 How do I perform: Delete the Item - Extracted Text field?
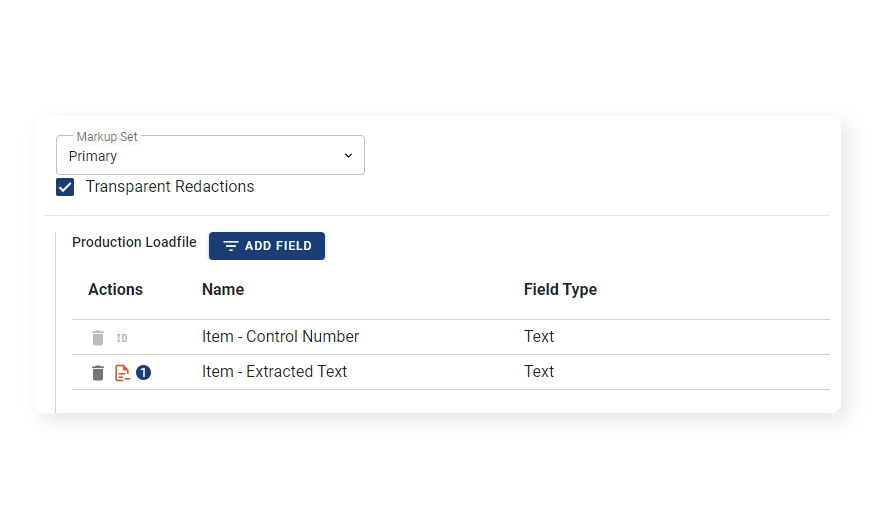coord(98,373)
